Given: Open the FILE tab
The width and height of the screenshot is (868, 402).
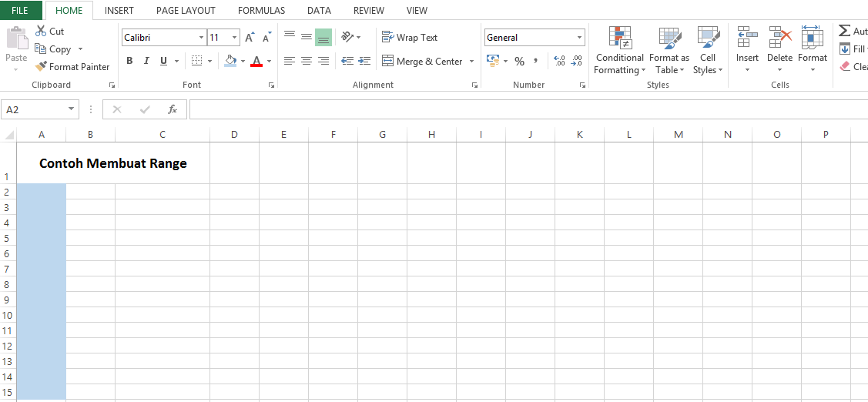Looking at the screenshot, I should tap(20, 10).
